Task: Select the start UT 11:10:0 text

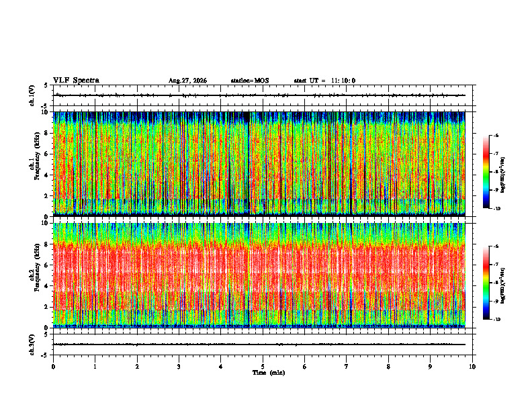Action: tap(324, 81)
